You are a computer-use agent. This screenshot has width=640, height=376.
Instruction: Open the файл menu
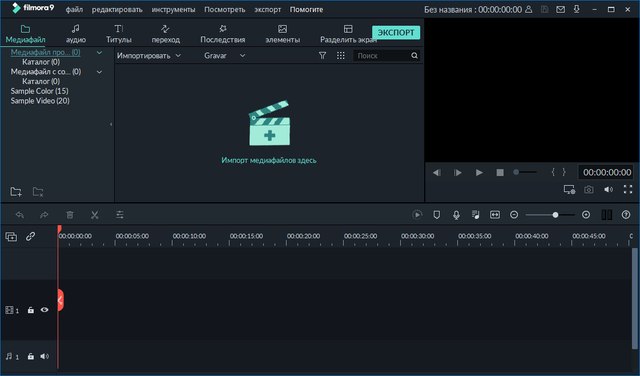click(74, 9)
